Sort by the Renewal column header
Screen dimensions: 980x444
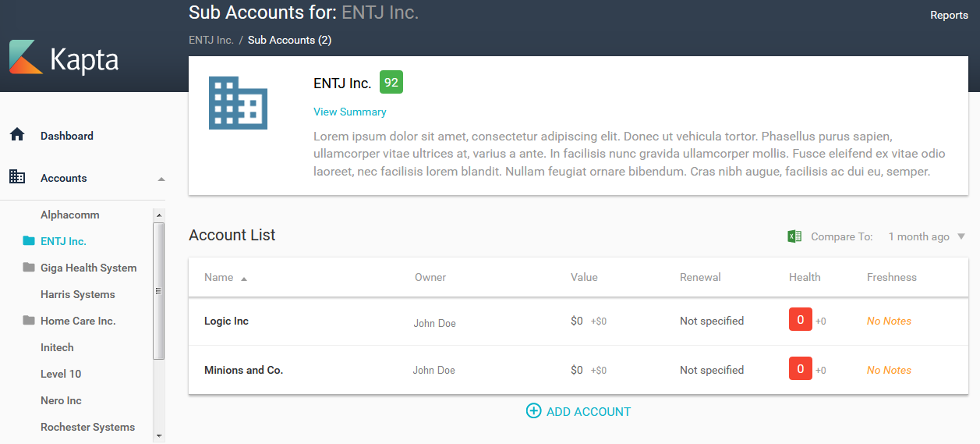700,277
